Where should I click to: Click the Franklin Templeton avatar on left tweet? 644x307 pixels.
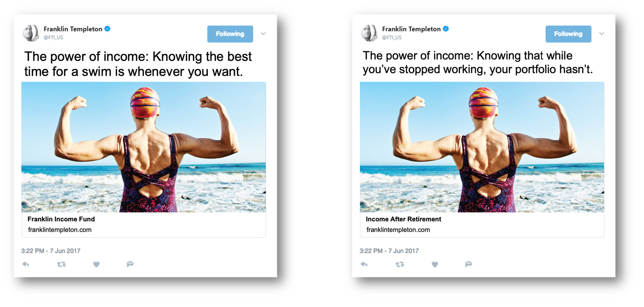31,33
